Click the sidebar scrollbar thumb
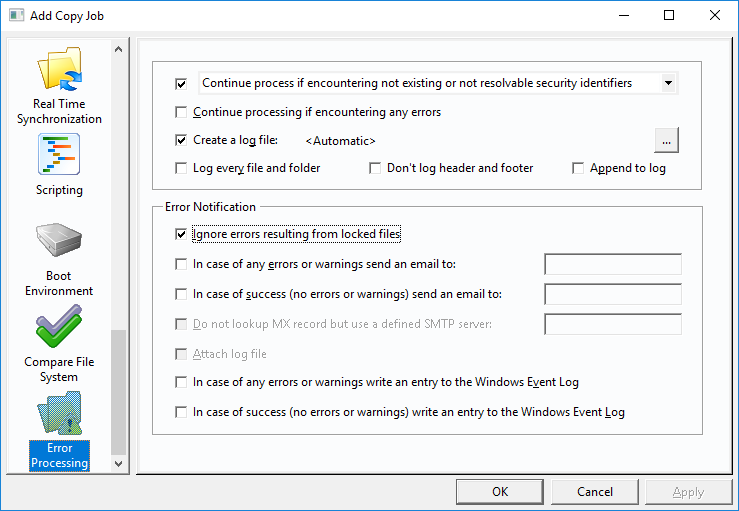Screen dimensions: 739x511 click(x=118, y=392)
